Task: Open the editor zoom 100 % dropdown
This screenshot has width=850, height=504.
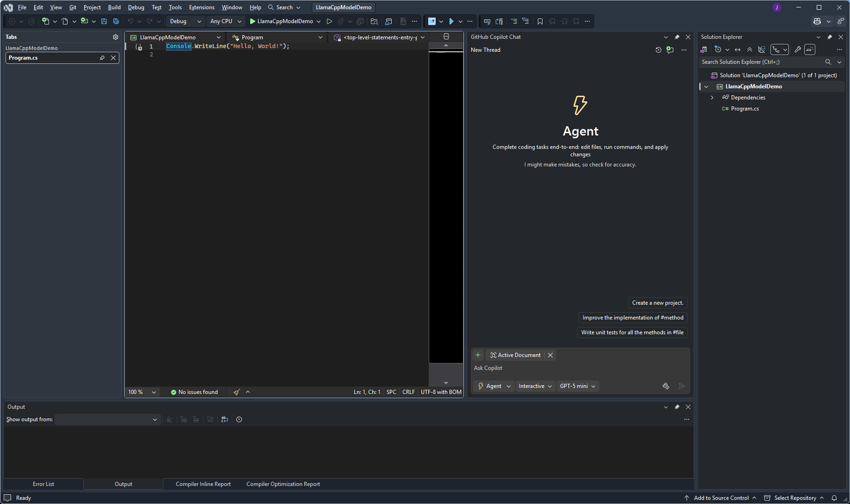Action: click(x=142, y=392)
